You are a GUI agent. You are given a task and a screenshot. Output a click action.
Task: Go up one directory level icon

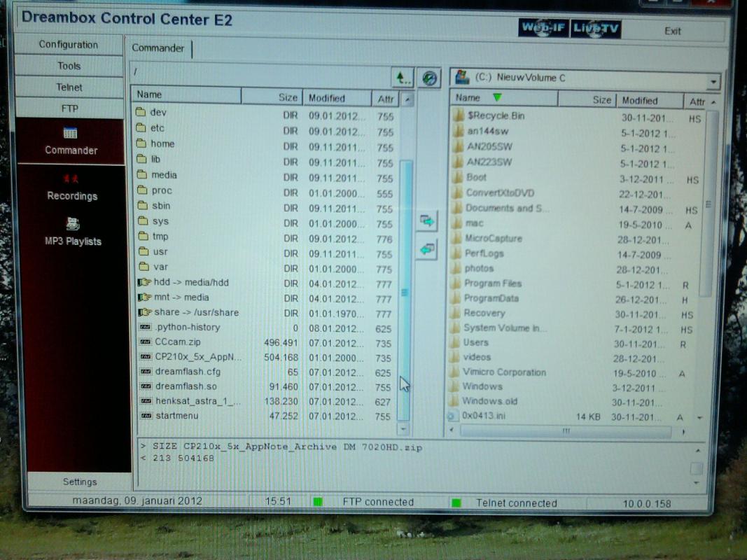(403, 77)
